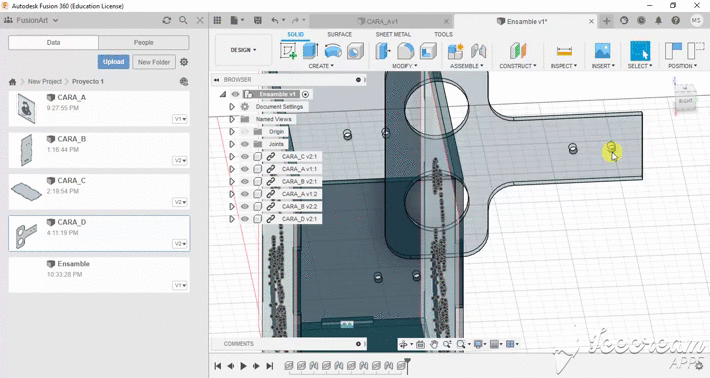
Task: Hide the CARA_D v2:1 component
Action: [x=245, y=219]
